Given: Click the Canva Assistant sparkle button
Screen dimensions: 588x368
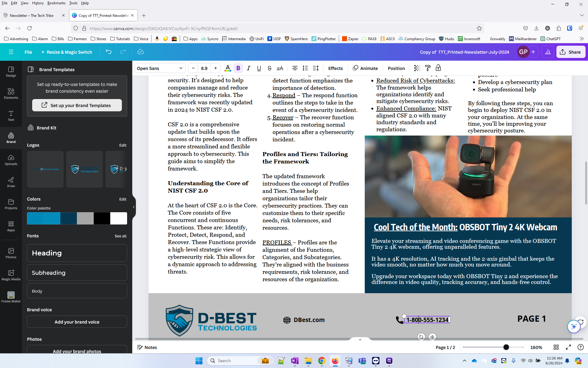Looking at the screenshot, I should (x=574, y=326).
